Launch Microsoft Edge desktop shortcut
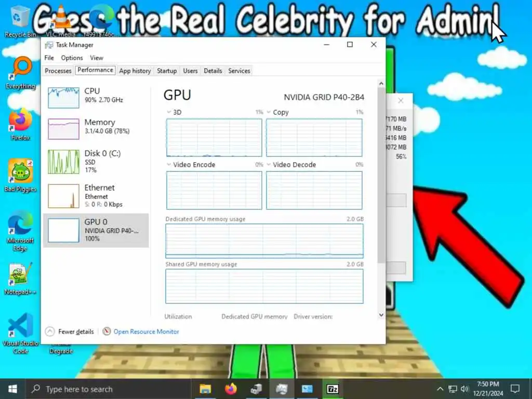 [x=20, y=231]
